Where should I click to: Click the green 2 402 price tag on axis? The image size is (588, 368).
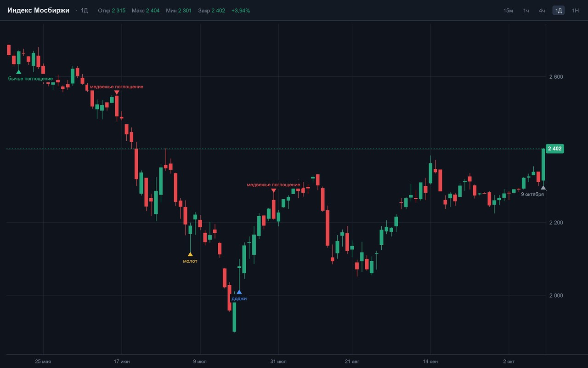pos(554,149)
